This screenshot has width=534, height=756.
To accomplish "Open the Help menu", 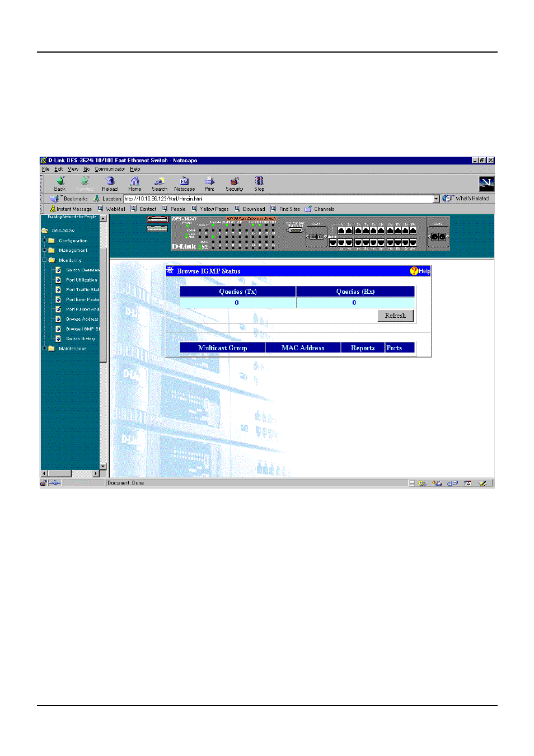I will [135, 169].
